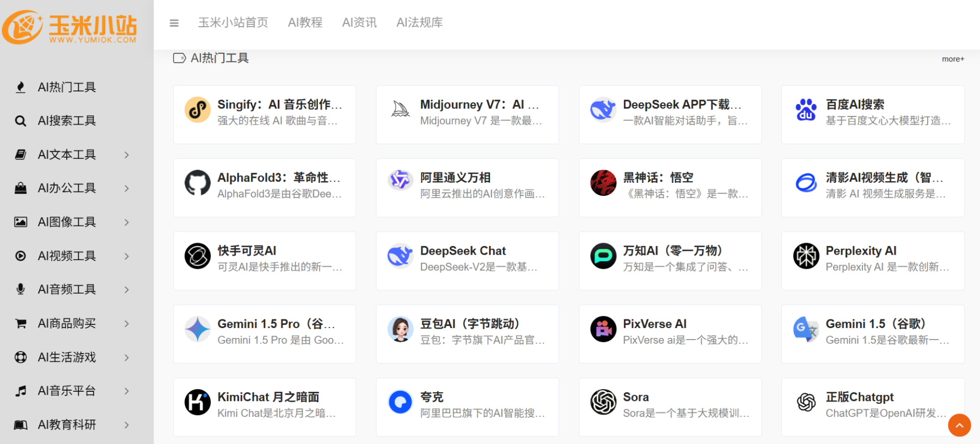Click the 正版Chatgpt icon

pos(806,403)
